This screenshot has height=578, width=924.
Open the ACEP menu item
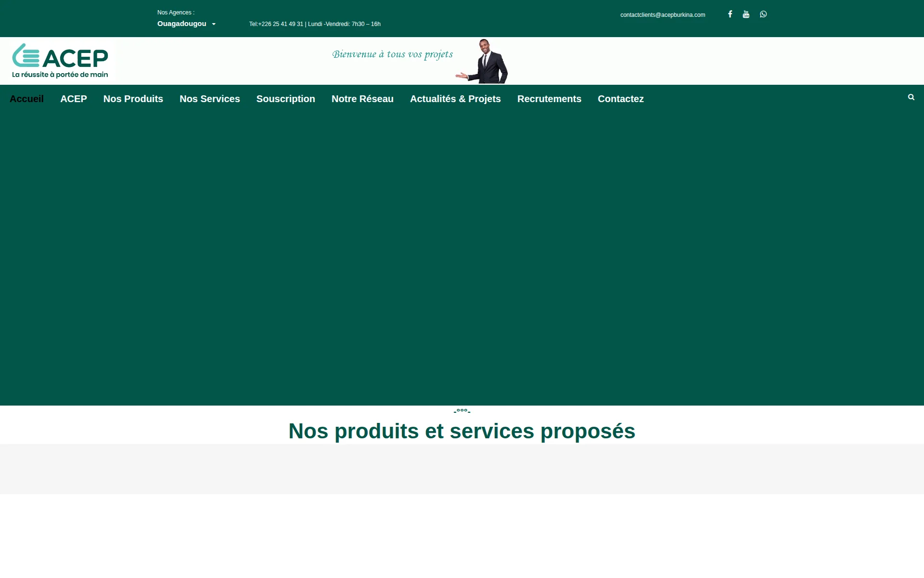(x=74, y=99)
